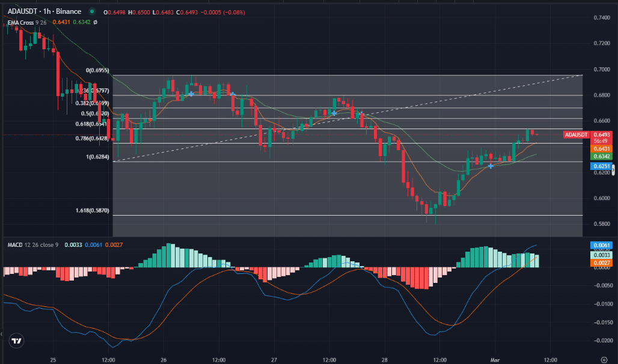The height and width of the screenshot is (364, 618).
Task: Click the 0.0033 value in MACD legend
Action: pyautogui.click(x=73, y=245)
